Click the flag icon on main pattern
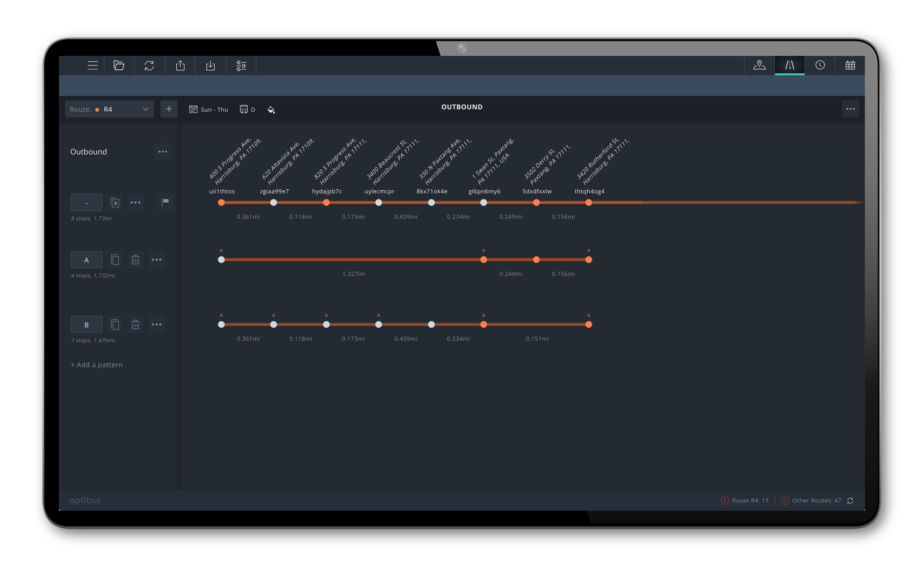 click(x=165, y=202)
